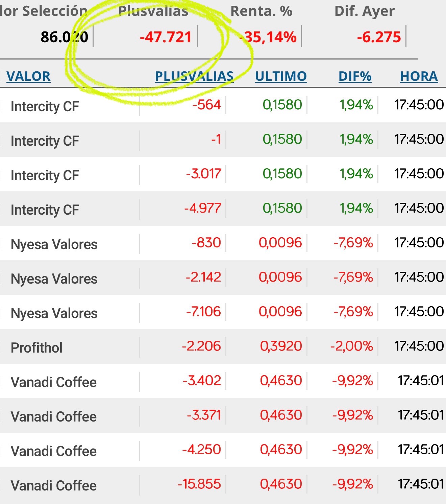Open Vanadi Coffee row with plusvalía -3.402
The width and height of the screenshot is (446, 504).
223,381
